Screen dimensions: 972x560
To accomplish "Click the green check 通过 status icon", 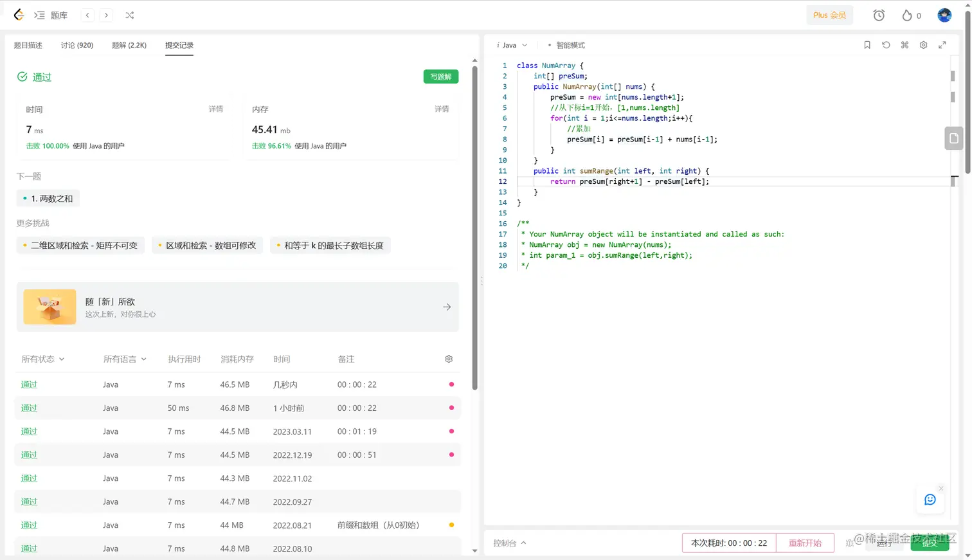I will point(22,77).
